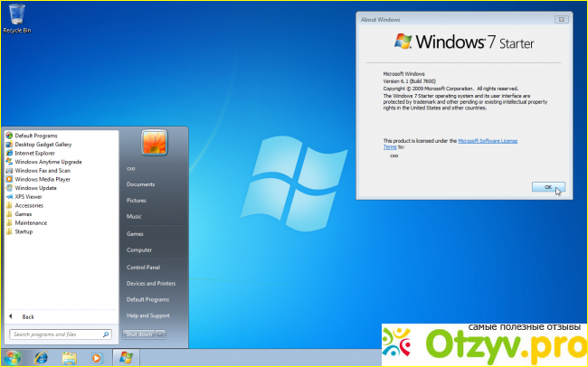Expand the Maintenance folder
The height and width of the screenshot is (367, 588).
[31, 222]
